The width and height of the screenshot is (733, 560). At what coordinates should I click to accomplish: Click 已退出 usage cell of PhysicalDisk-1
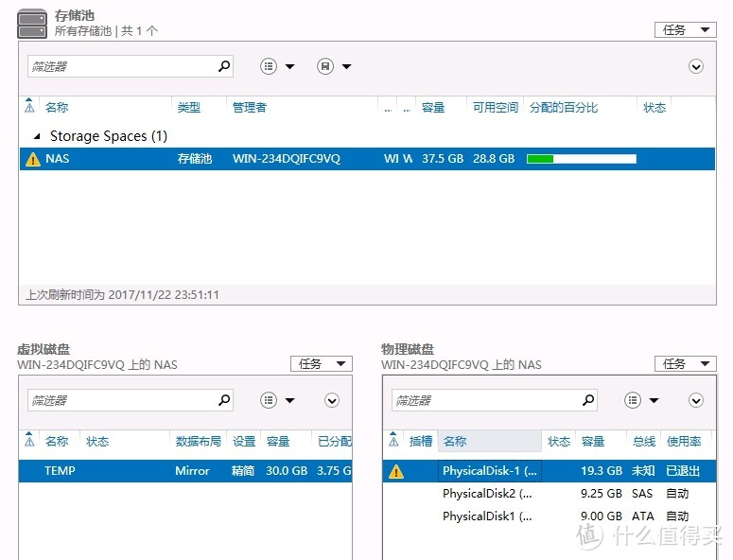click(683, 471)
